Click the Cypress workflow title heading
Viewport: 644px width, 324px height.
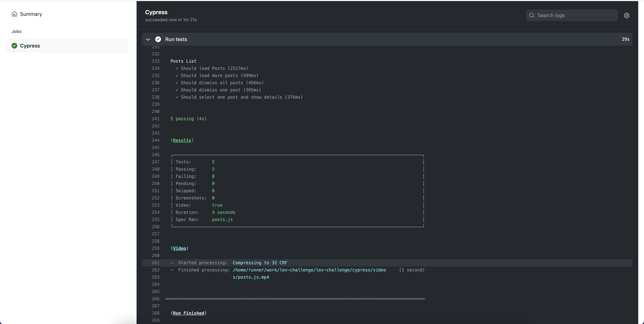click(156, 12)
